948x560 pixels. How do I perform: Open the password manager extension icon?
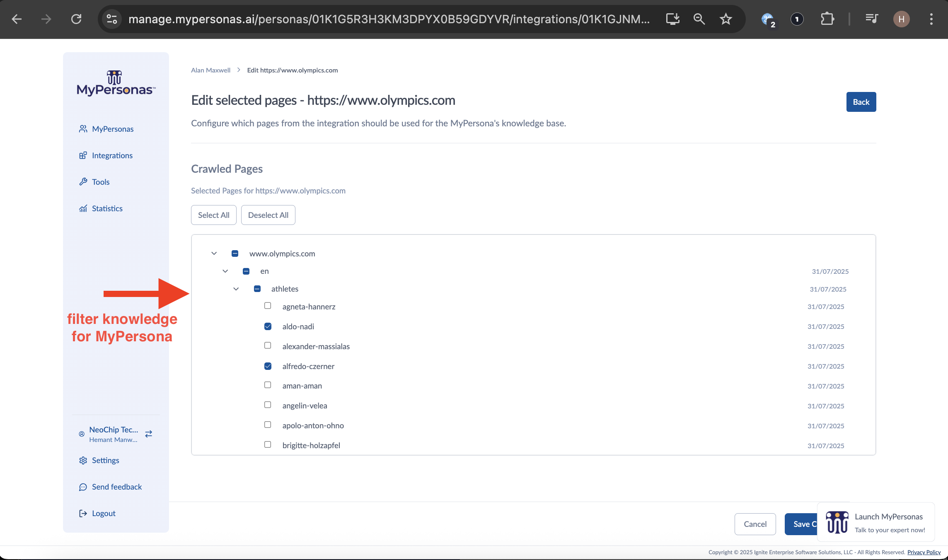coord(797,19)
